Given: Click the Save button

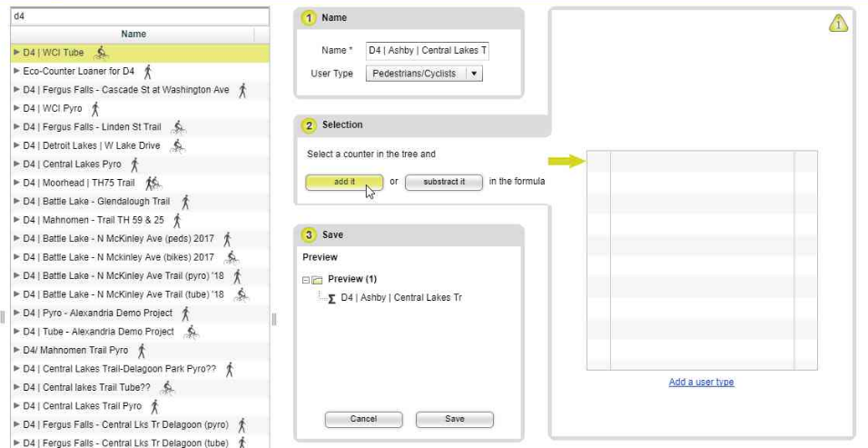Looking at the screenshot, I should (454, 419).
